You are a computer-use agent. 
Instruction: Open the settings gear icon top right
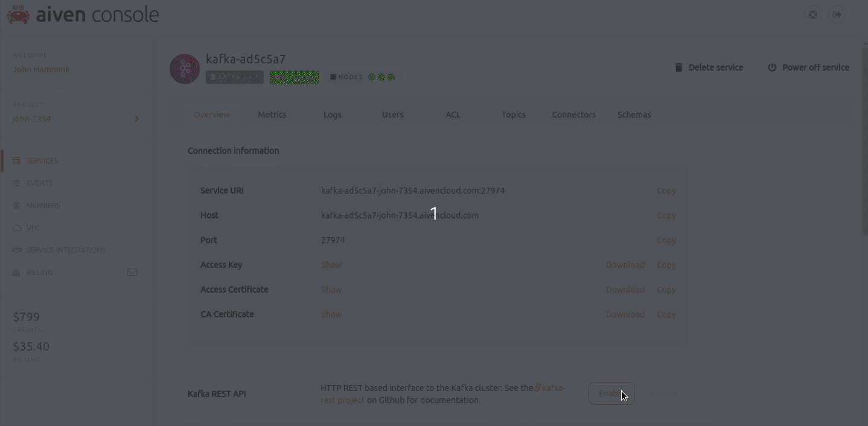pyautogui.click(x=812, y=14)
